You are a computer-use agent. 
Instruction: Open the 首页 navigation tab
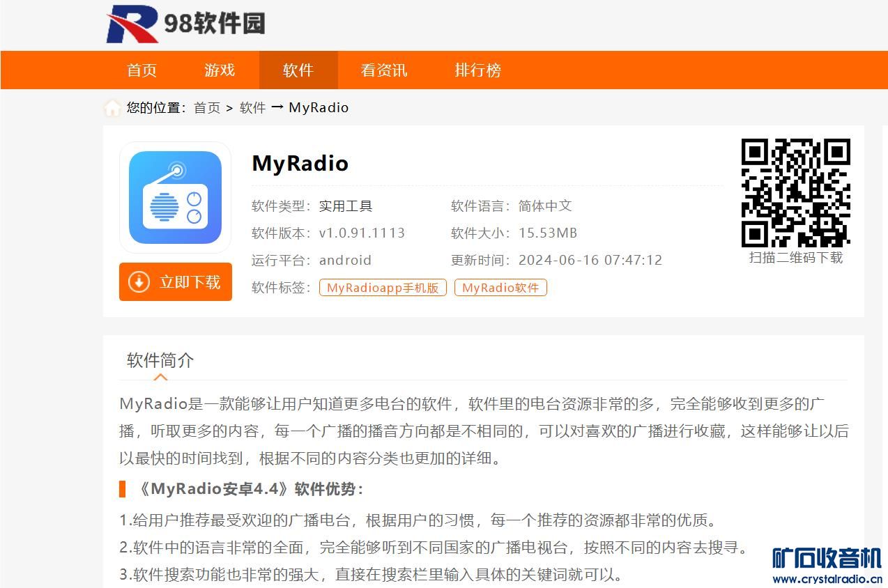click(141, 70)
